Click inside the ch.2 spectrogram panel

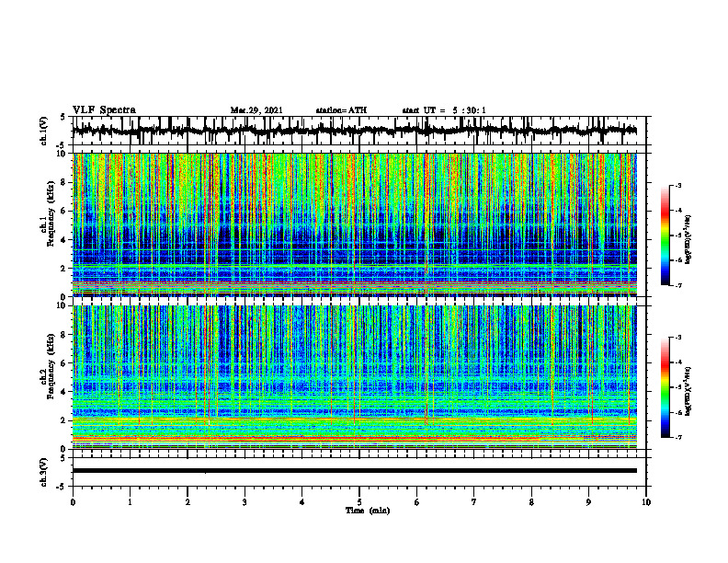tap(355, 377)
